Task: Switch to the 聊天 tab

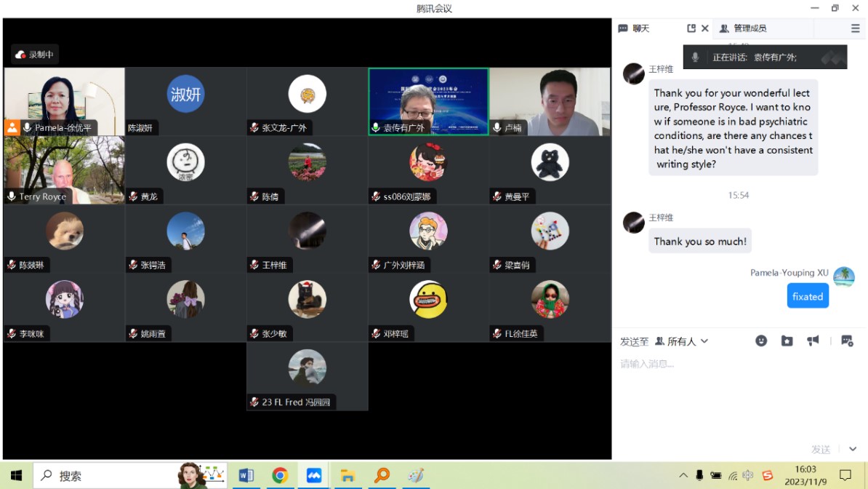Action: [x=634, y=28]
